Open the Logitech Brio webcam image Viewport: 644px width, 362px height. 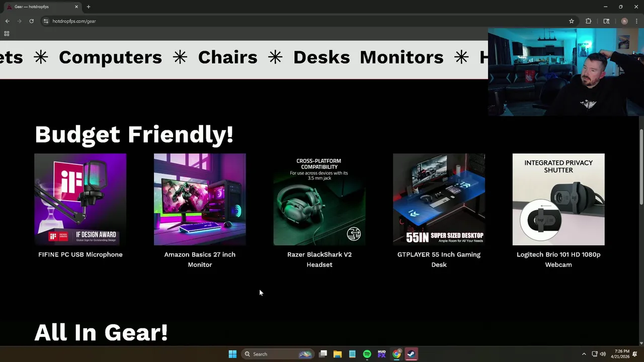pyautogui.click(x=558, y=200)
